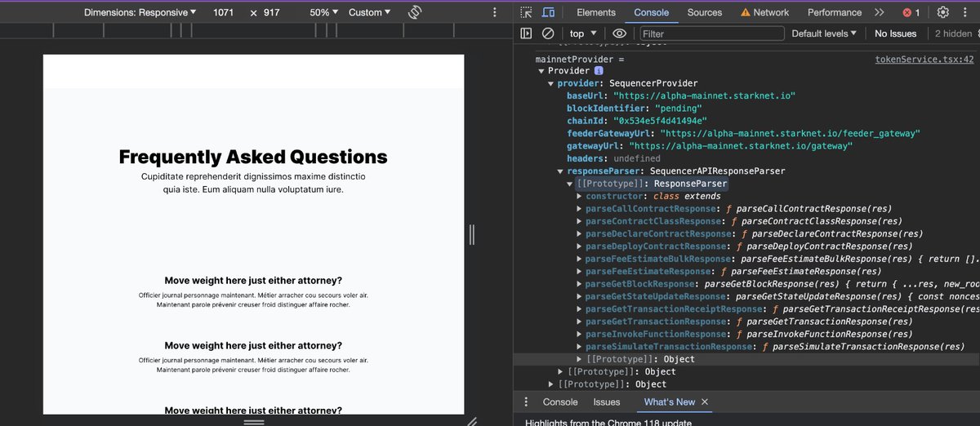The height and width of the screenshot is (426, 980).
Task: Click the red error count badge
Action: (x=911, y=12)
